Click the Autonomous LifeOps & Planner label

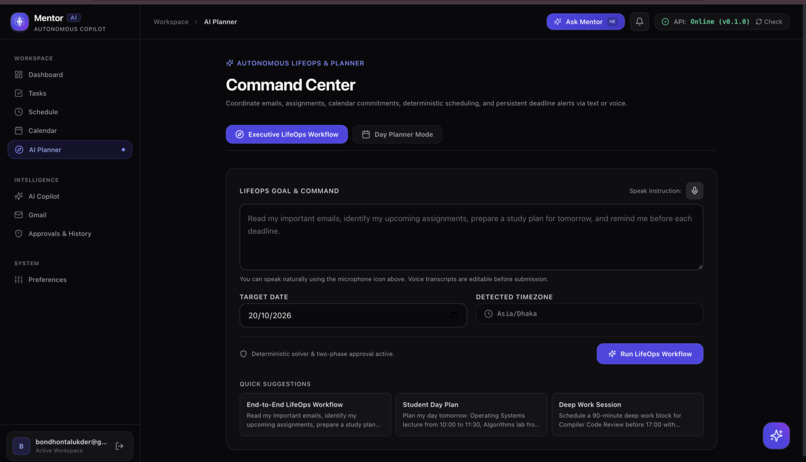300,63
